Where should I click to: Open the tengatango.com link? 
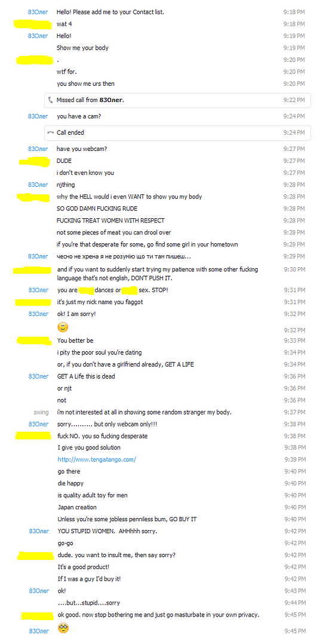coord(97,460)
